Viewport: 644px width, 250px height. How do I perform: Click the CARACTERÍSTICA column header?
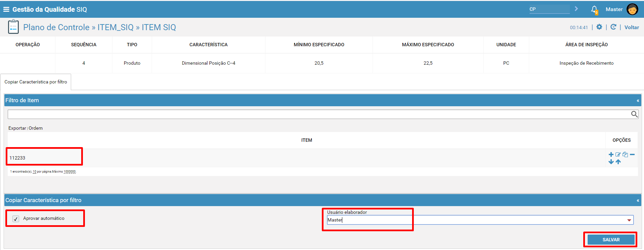208,45
